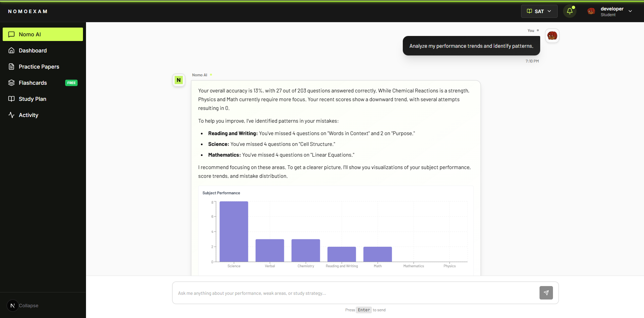
Task: Click the send message paper plane button
Action: coord(546,293)
